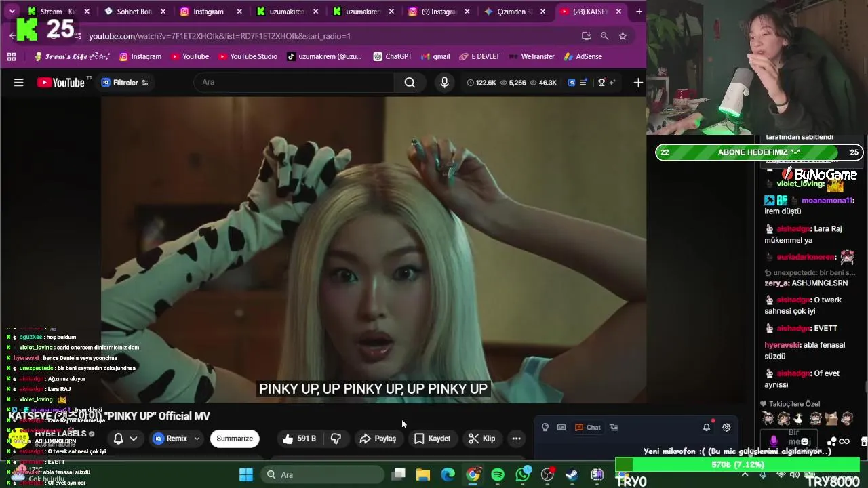This screenshot has width=868, height=488.
Task: Expand notification options chevron beside bell
Action: pos(134,439)
